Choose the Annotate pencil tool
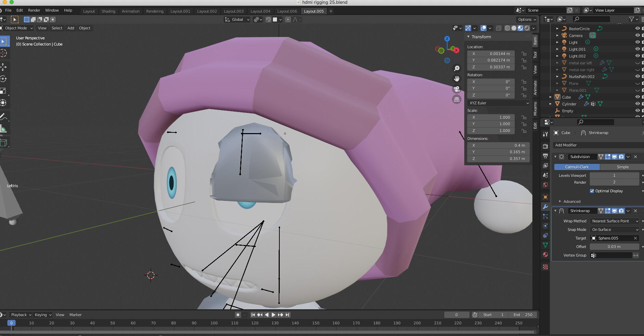The height and width of the screenshot is (336, 644). click(3, 117)
